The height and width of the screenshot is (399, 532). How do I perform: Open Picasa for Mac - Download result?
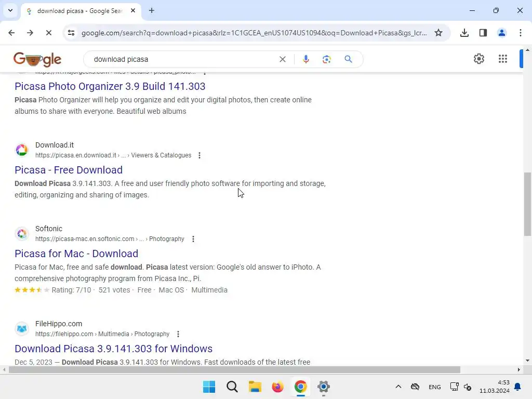76,254
